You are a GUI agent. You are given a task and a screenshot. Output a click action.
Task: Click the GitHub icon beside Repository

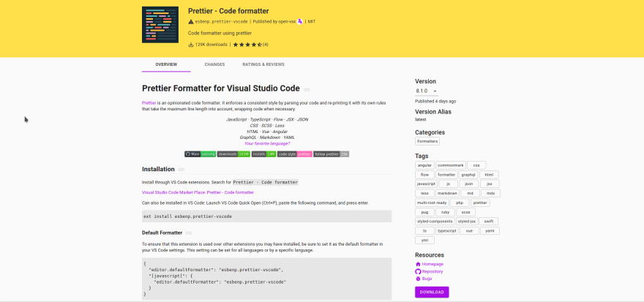(x=418, y=271)
